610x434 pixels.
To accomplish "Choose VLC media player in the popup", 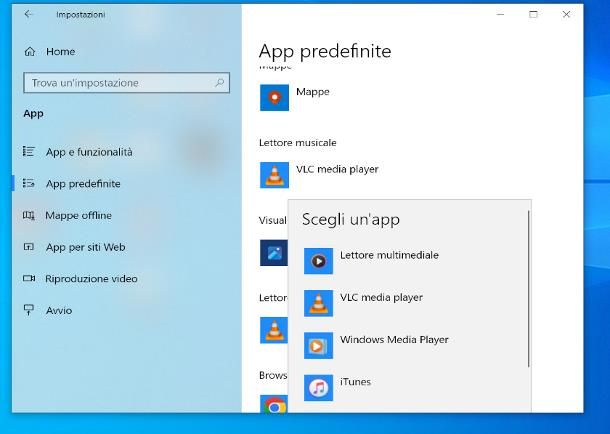I will [381, 298].
